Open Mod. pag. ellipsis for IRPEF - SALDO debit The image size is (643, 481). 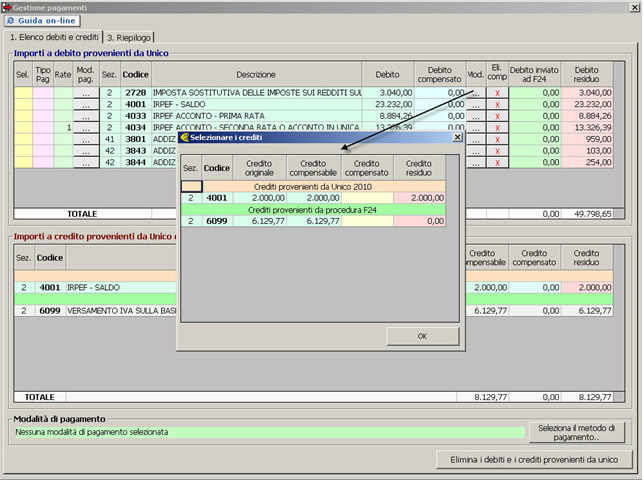[x=86, y=104]
